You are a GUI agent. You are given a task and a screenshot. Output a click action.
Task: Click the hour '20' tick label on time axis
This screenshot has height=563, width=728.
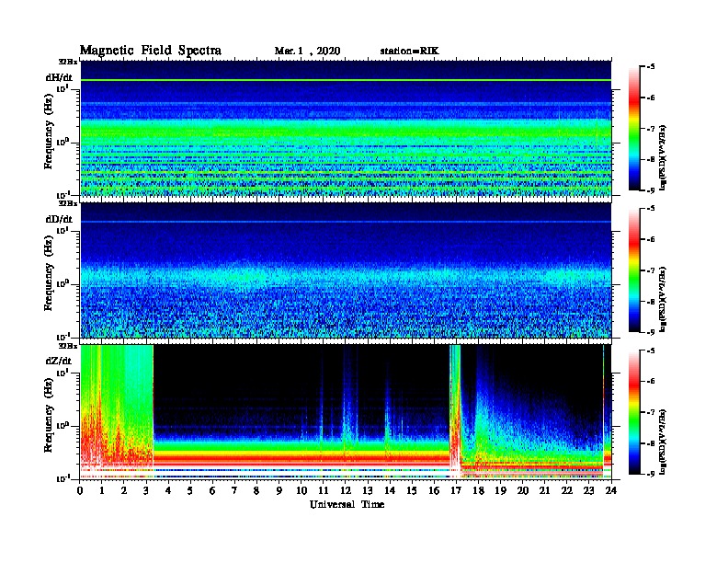pos(522,490)
